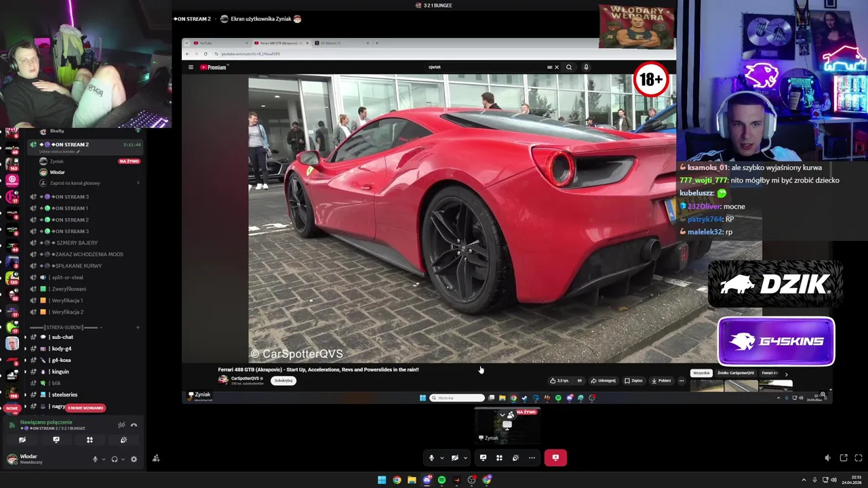Click the volume speaker icon at bottom right

[827, 458]
